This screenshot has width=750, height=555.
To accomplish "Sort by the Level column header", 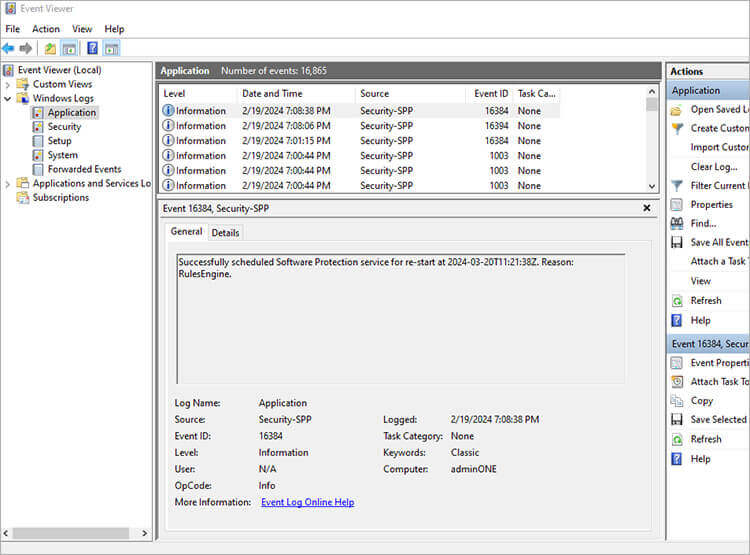I will click(x=199, y=94).
